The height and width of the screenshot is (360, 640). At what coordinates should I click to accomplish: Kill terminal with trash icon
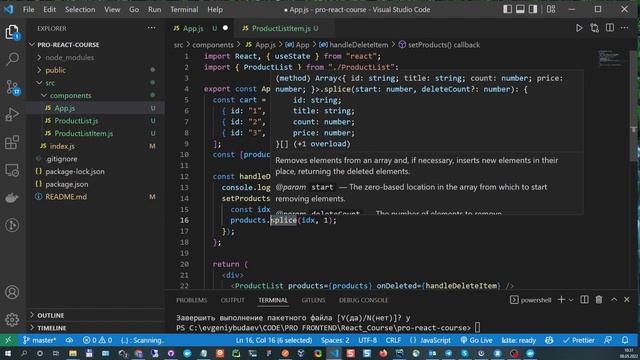point(599,300)
